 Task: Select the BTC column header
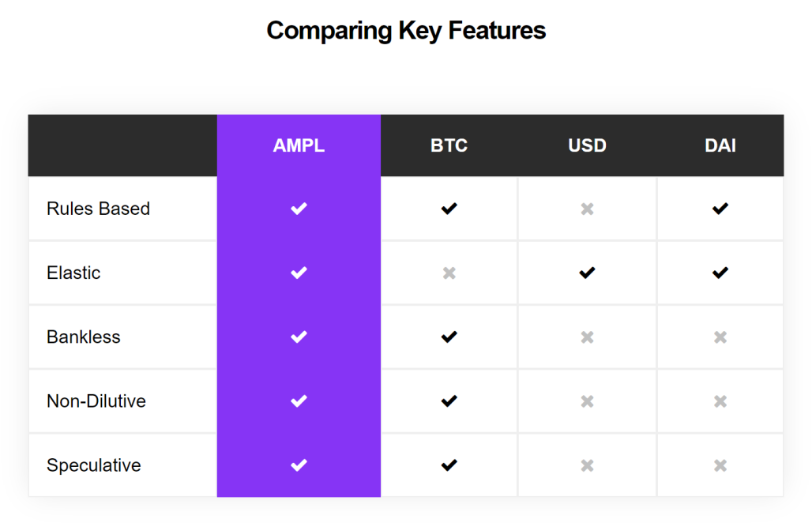pyautogui.click(x=449, y=145)
